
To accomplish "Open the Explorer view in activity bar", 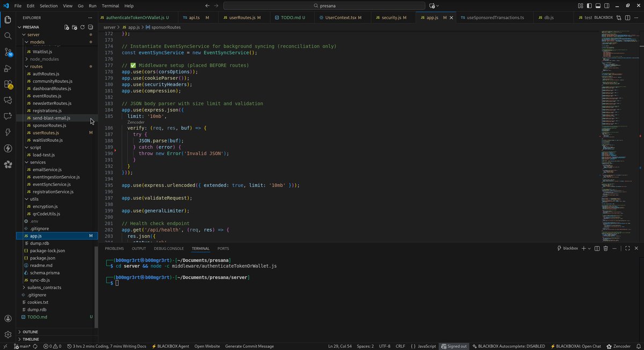I will click(x=8, y=20).
